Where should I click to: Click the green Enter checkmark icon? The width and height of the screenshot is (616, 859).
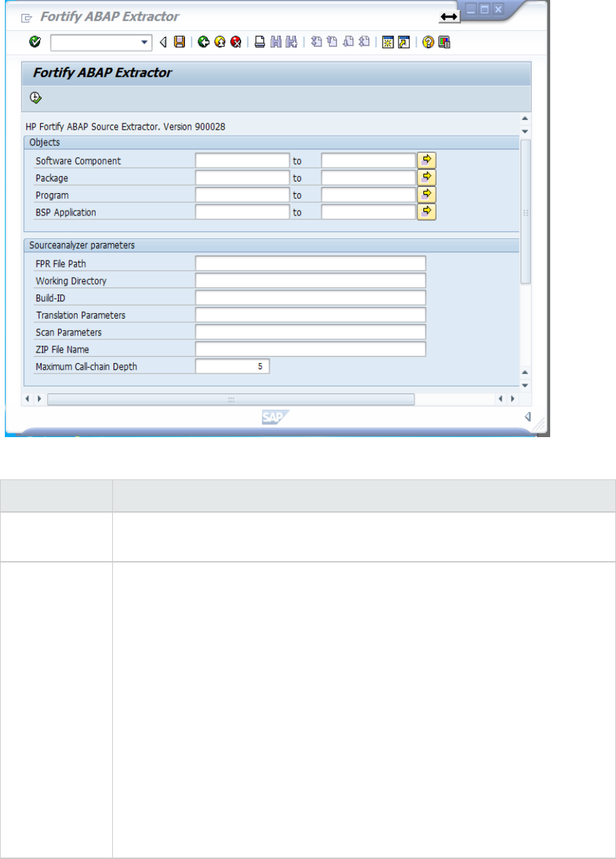pyautogui.click(x=35, y=42)
